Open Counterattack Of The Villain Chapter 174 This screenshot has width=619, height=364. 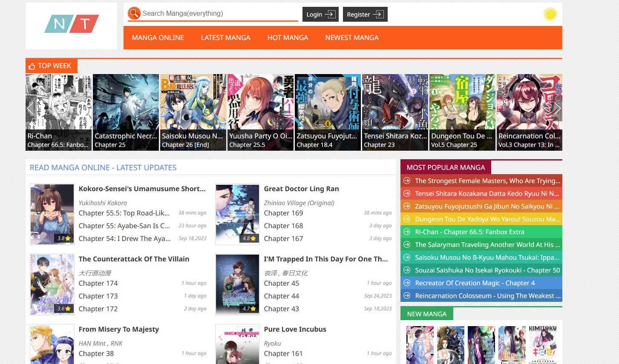tap(98, 283)
